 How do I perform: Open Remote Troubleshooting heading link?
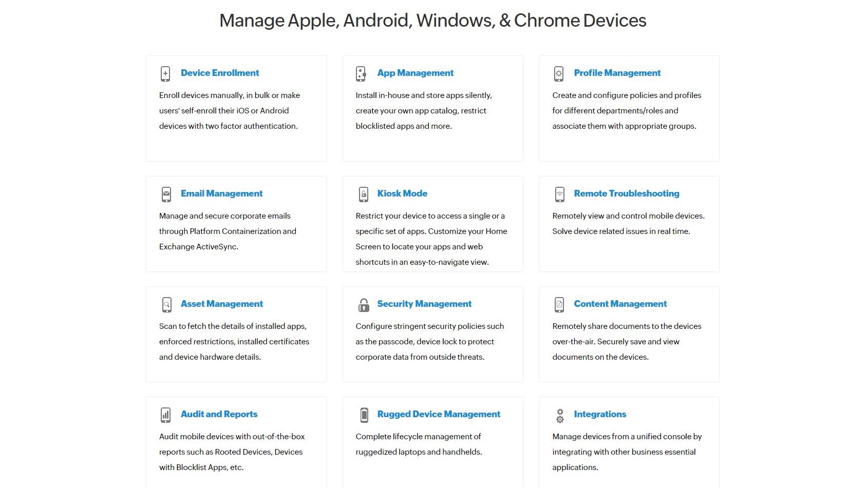(x=627, y=193)
